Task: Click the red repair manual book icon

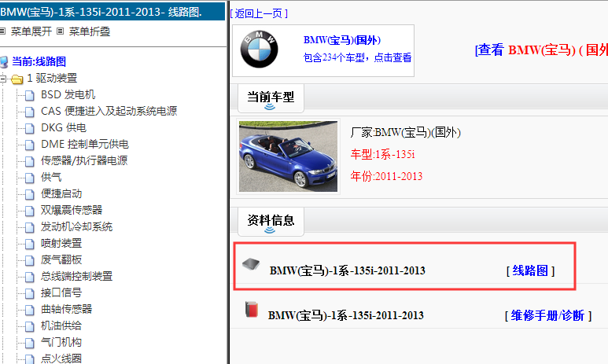Action: [251, 309]
